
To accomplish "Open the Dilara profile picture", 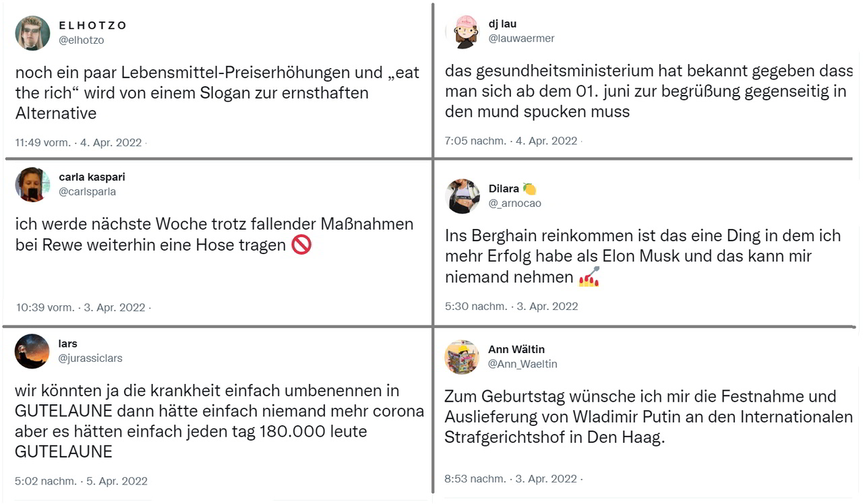I will click(x=463, y=197).
